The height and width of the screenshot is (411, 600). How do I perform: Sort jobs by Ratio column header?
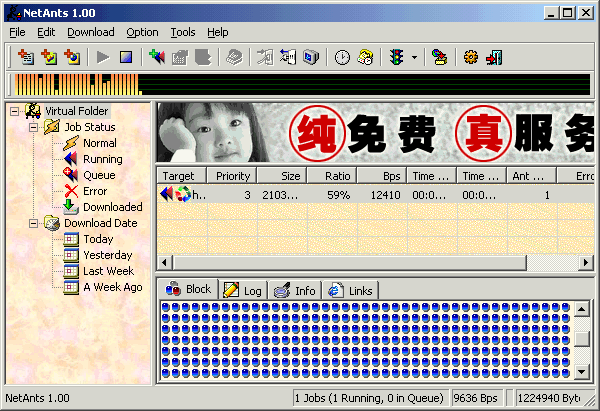[x=331, y=176]
